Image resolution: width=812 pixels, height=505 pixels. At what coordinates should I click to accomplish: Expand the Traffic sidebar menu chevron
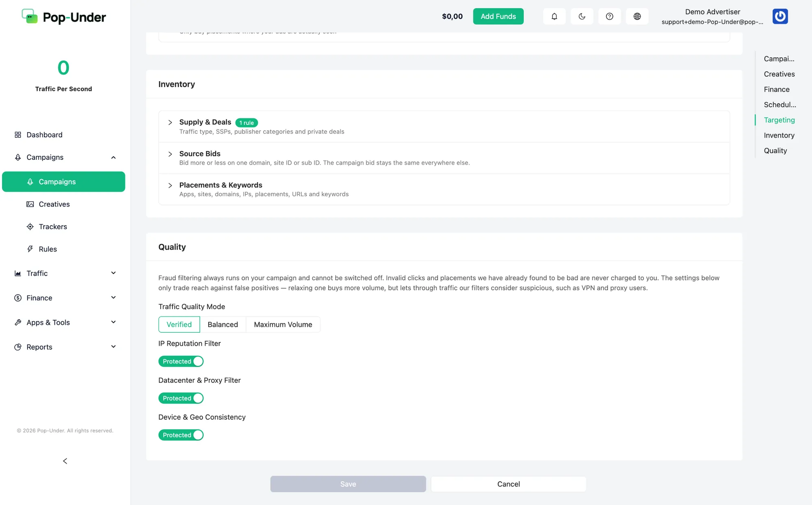(113, 273)
